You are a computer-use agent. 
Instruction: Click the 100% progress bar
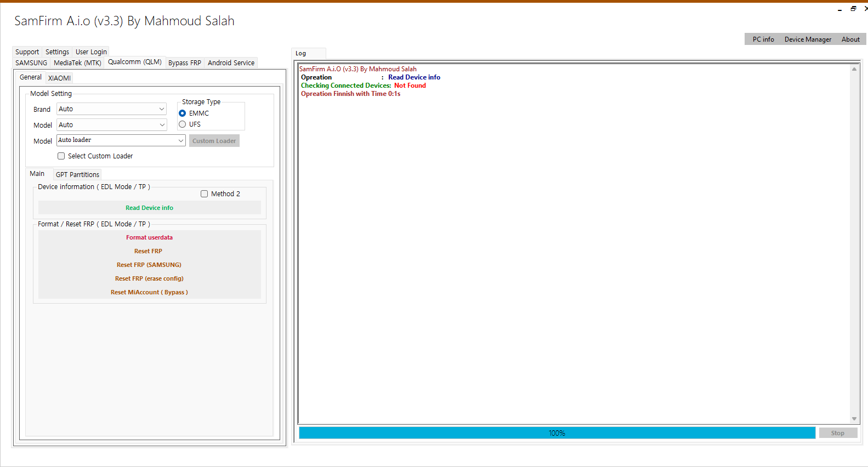557,433
